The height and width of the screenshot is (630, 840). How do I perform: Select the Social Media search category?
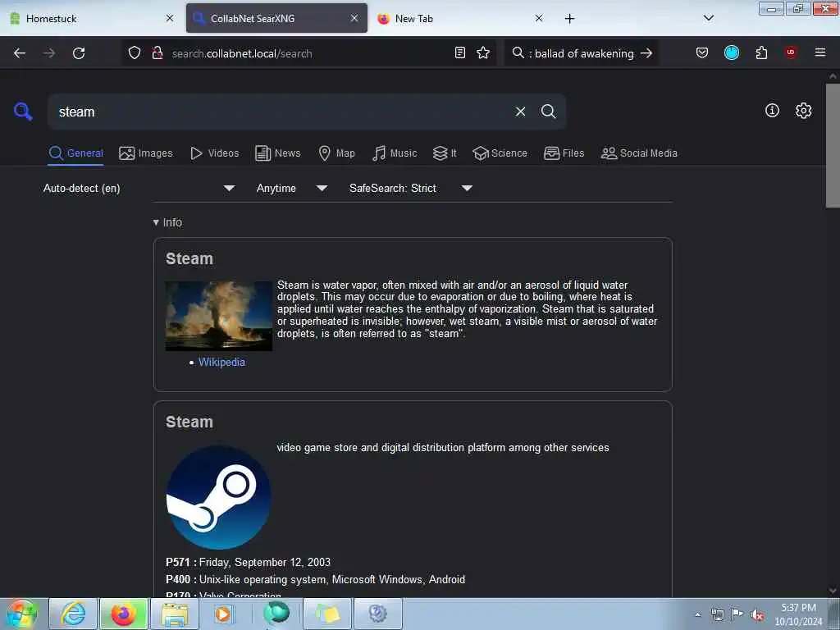tap(639, 153)
